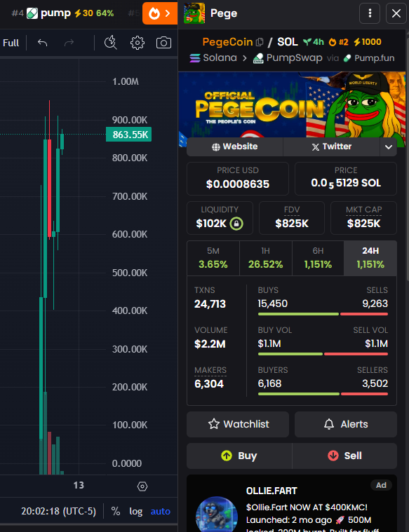Open chart settings gear icon
Viewport: 409px width, 532px height.
coord(138,43)
